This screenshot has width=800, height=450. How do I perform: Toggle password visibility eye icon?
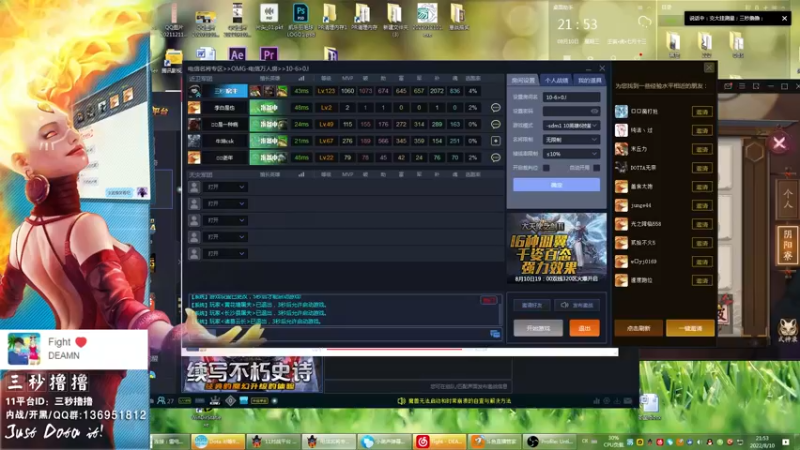click(x=594, y=111)
